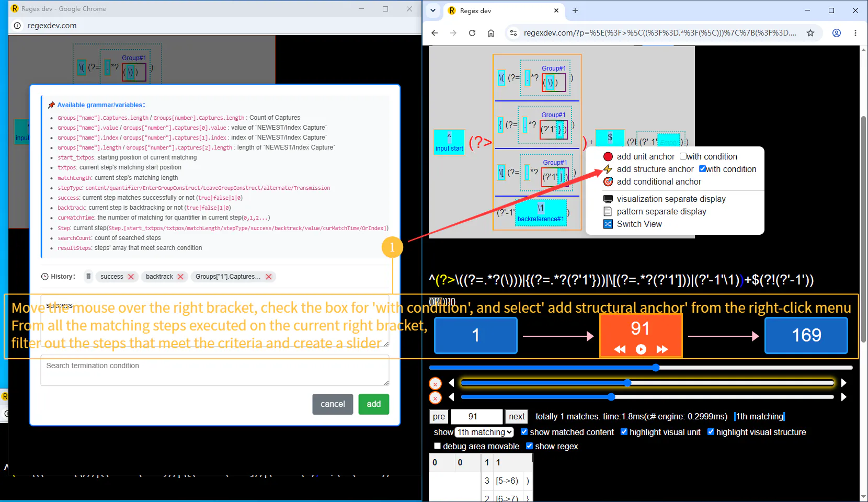
Task: Open the tab search chevron in Chrome
Action: (433, 10)
